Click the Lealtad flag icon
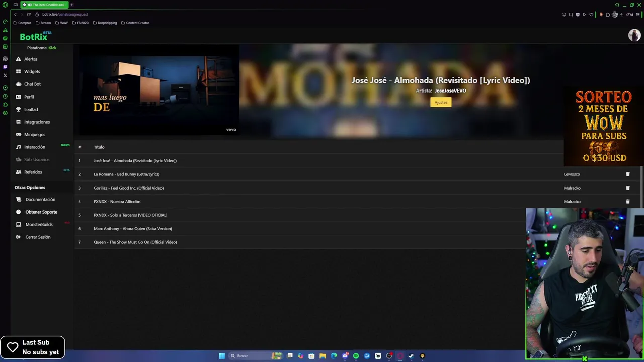This screenshot has width=644, height=362. tap(19, 109)
